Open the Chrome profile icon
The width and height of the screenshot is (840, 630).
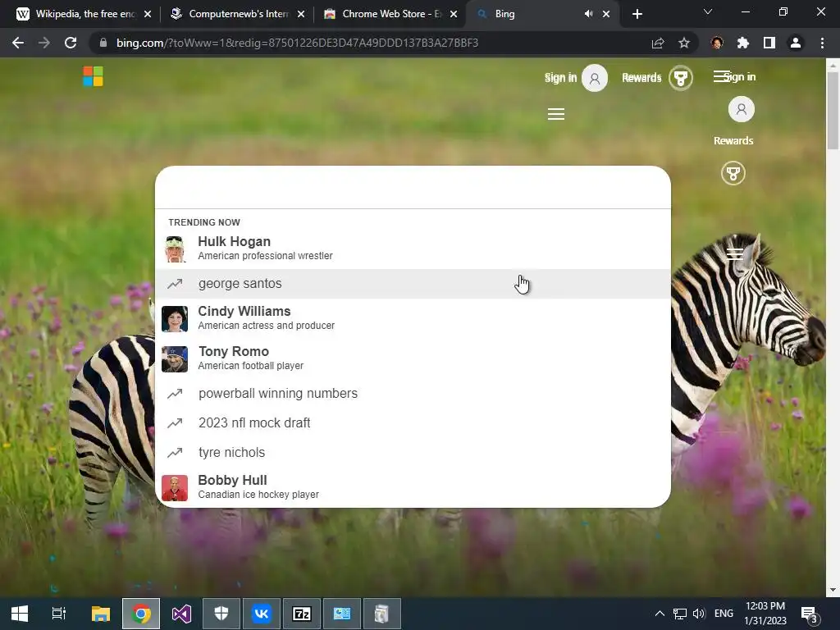coord(796,43)
